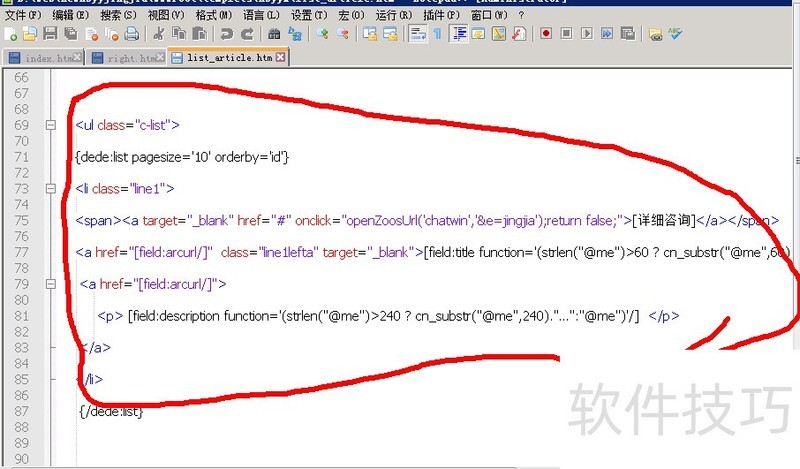Open the 文件(F) menu
This screenshot has height=469, width=800.
click(23, 15)
